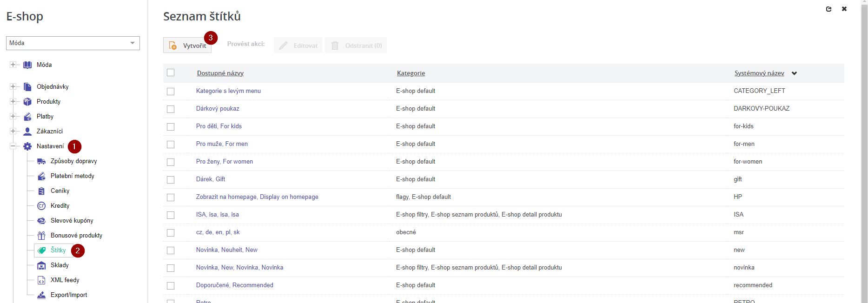Open the Pro ženy, For women label

click(x=225, y=162)
